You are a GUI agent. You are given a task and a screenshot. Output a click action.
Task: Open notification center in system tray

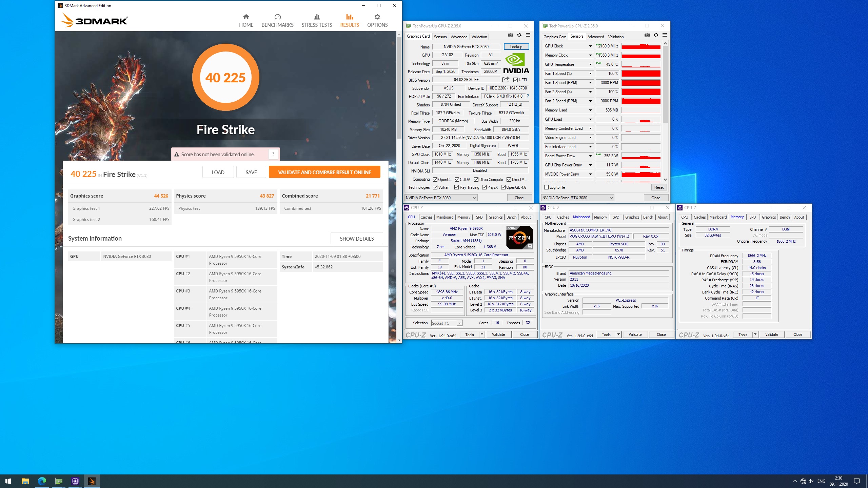pos(857,481)
